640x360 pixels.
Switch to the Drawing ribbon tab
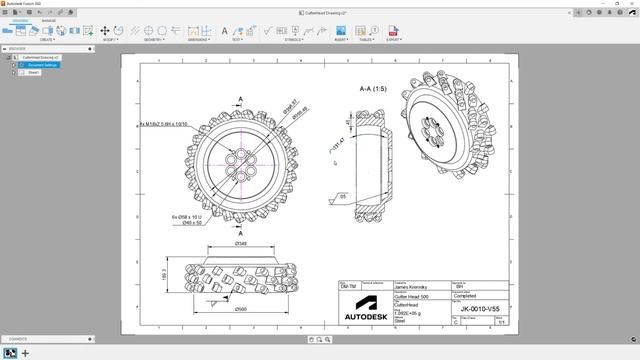[x=20, y=21]
